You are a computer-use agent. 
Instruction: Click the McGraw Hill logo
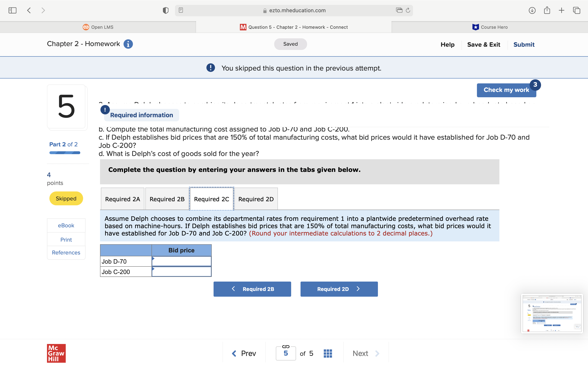(56, 353)
